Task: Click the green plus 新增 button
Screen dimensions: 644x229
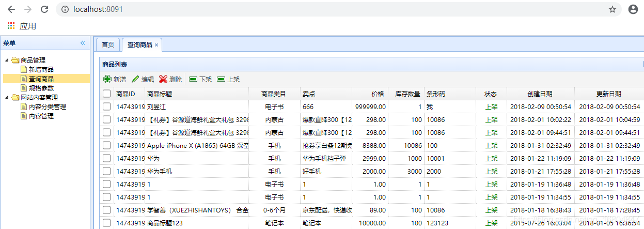Action: pos(114,79)
